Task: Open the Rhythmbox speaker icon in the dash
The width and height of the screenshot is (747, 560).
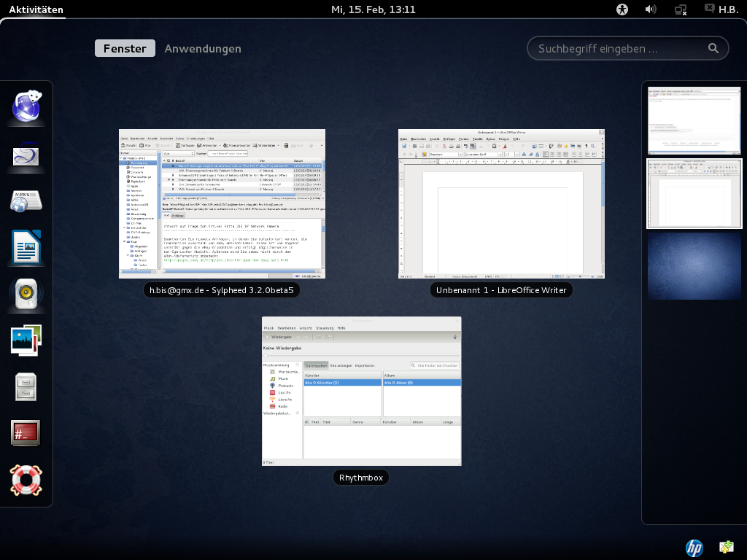Action: click(26, 293)
